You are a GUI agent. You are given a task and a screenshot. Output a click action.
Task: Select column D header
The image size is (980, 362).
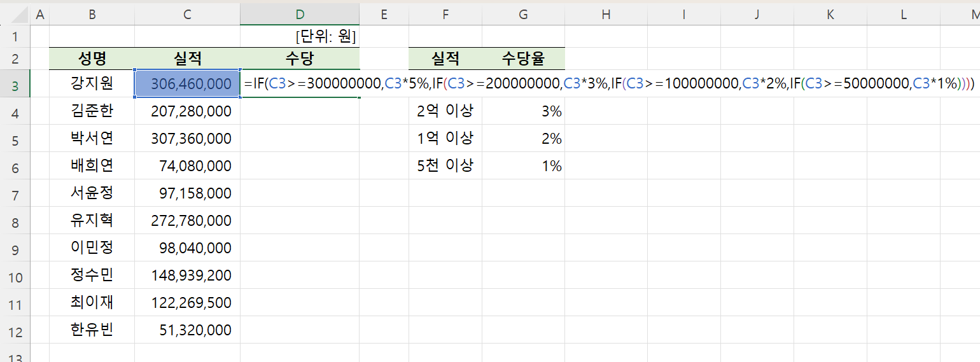[x=300, y=14]
